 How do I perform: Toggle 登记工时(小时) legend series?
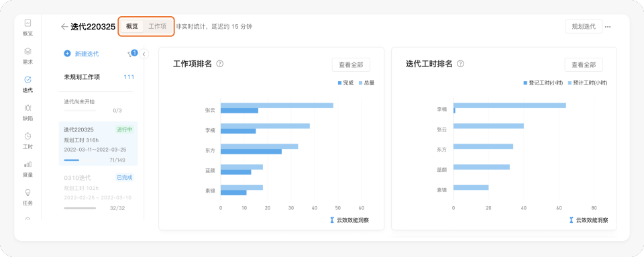(x=543, y=83)
